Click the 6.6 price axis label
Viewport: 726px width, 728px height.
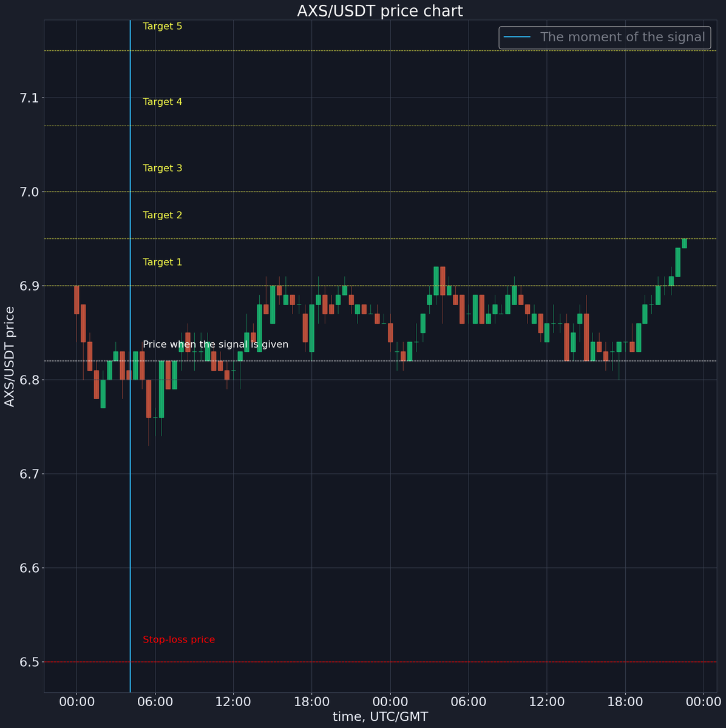(x=30, y=568)
